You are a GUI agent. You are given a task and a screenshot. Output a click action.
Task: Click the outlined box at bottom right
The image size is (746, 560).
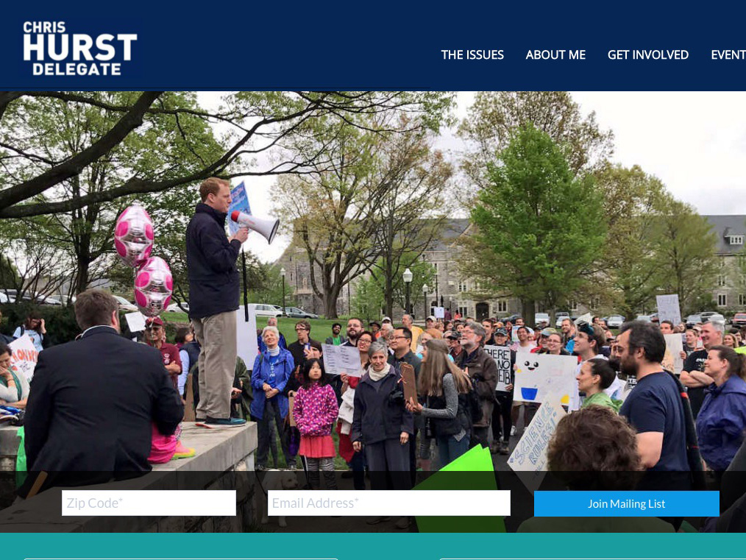click(x=592, y=559)
